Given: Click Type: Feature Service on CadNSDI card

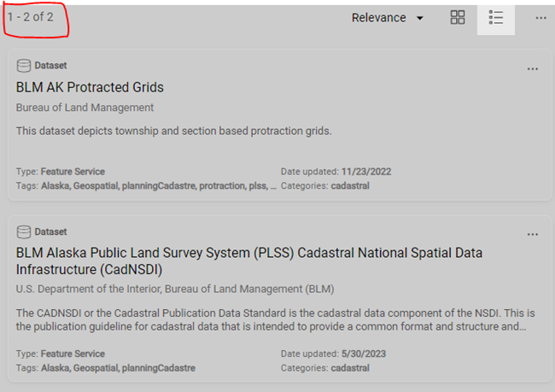Looking at the screenshot, I should [60, 354].
